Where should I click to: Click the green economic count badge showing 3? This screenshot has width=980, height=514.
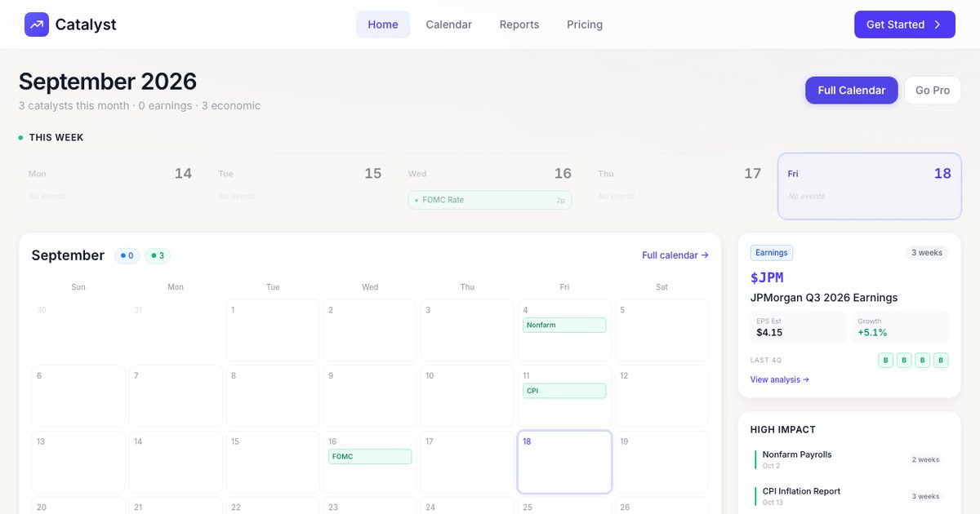(158, 255)
